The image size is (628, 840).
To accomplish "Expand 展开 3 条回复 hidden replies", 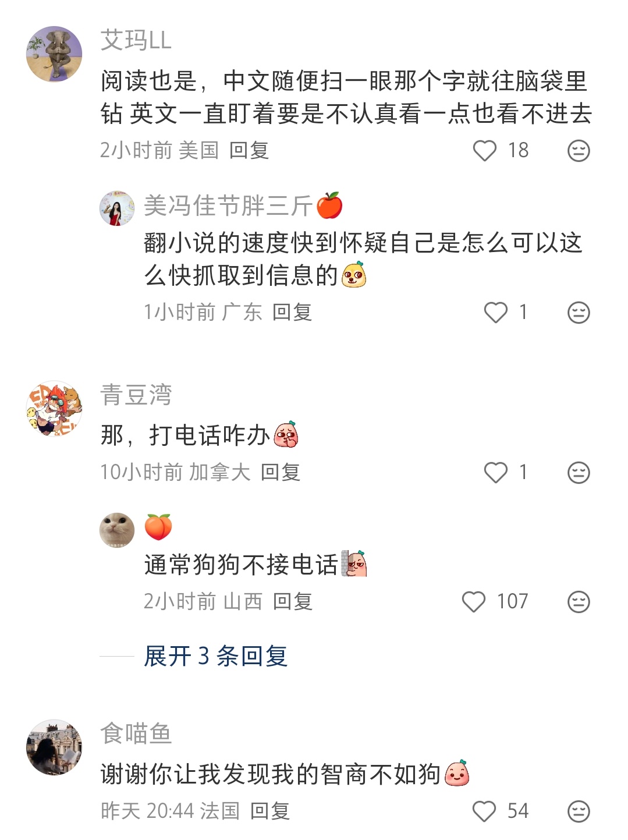I will tap(216, 656).
